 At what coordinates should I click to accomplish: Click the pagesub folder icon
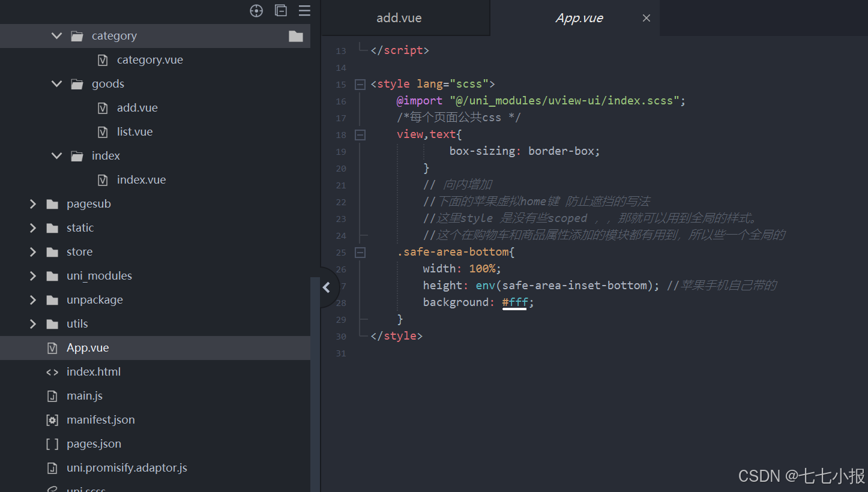pos(52,204)
